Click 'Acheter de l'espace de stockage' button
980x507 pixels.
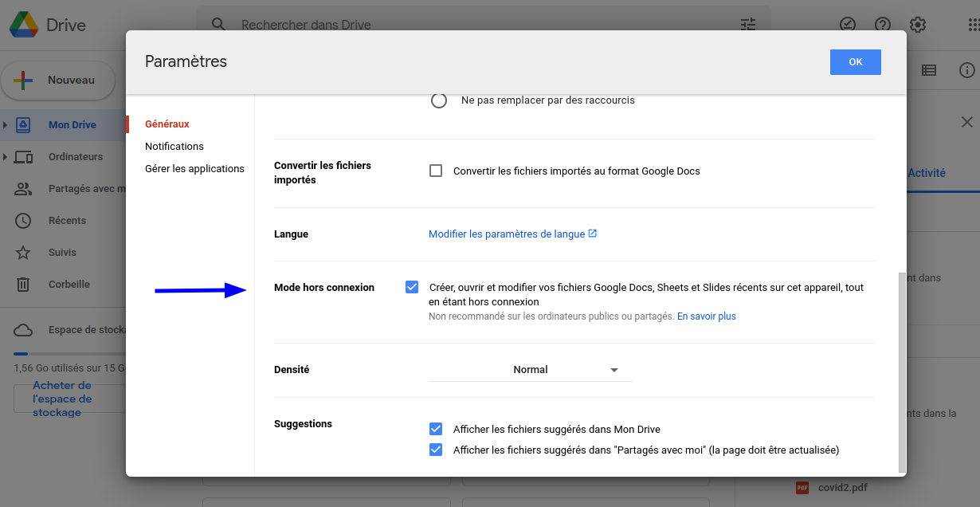point(70,399)
